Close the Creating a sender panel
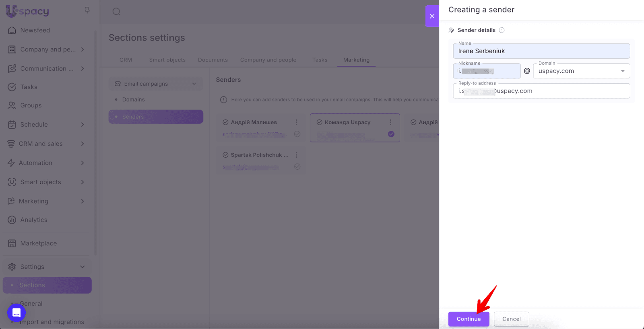 [x=432, y=16]
